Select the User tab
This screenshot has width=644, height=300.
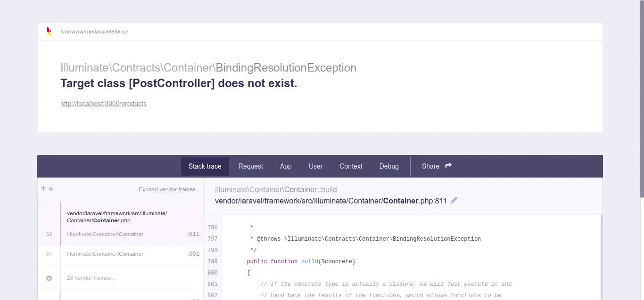315,166
